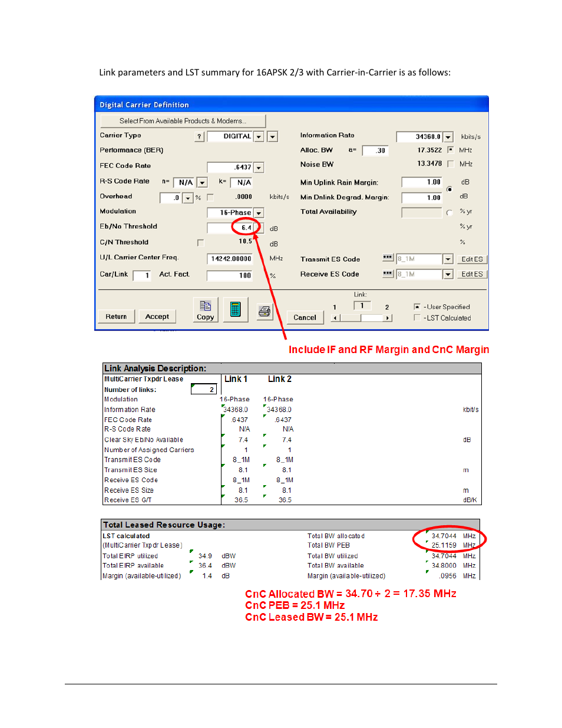Click the Copy icon button

pyautogui.click(x=206, y=309)
